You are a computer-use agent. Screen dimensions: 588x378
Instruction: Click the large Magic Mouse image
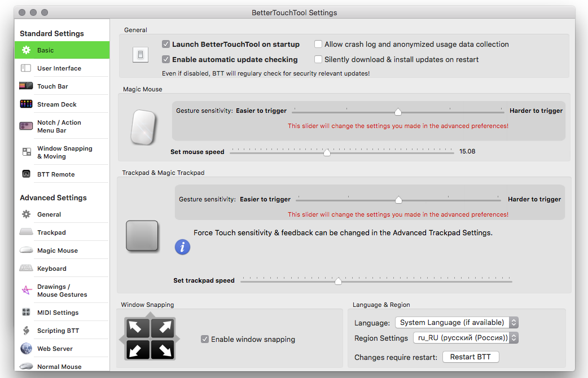143,127
